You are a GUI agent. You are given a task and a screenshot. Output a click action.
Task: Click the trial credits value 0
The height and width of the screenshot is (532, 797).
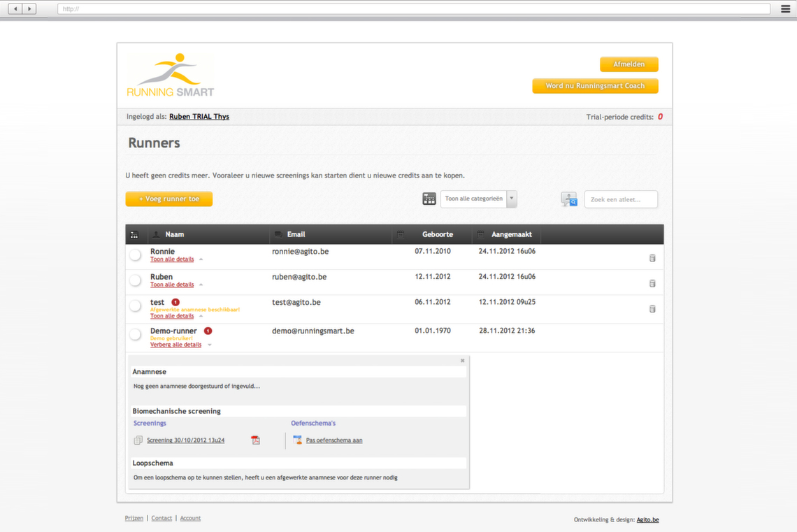660,117
